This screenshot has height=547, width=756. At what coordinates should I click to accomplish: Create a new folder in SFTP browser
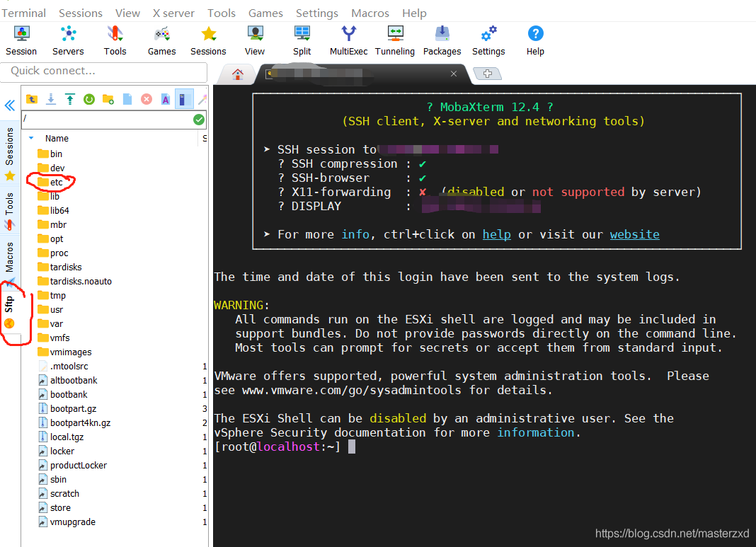point(108,99)
